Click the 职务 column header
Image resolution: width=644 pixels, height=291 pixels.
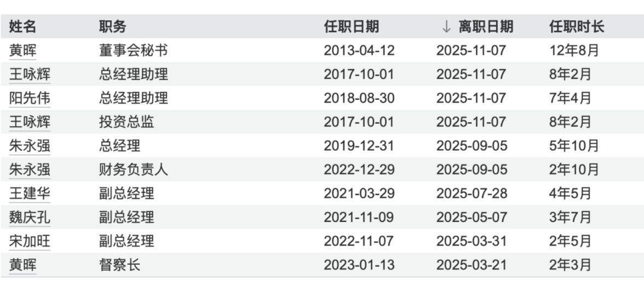[112, 26]
